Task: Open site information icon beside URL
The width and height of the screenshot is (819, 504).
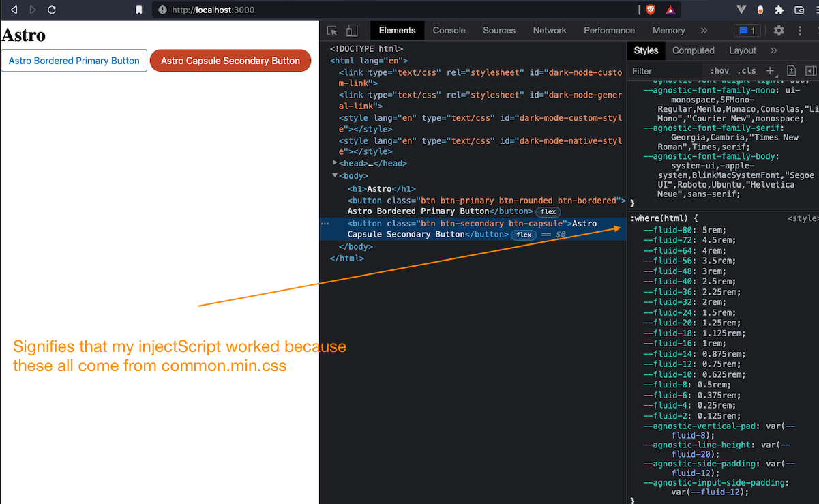Action: [x=162, y=10]
